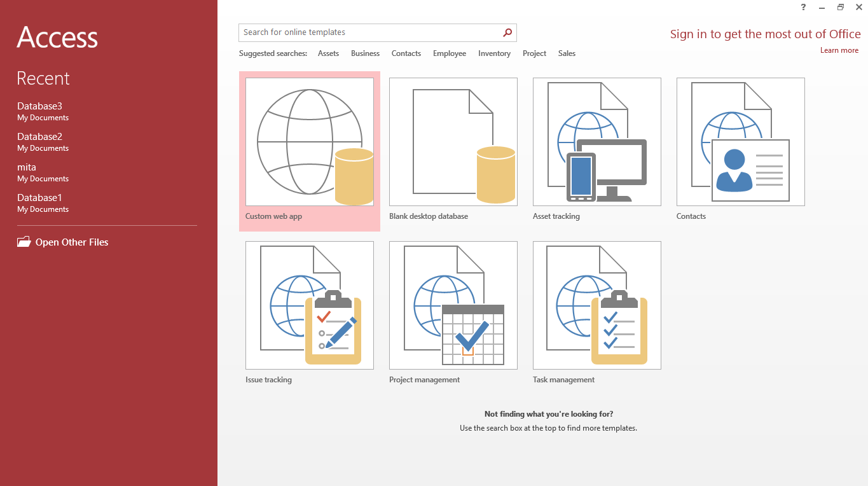This screenshot has height=486, width=868.
Task: Select the Issue tracking template
Action: pyautogui.click(x=310, y=305)
